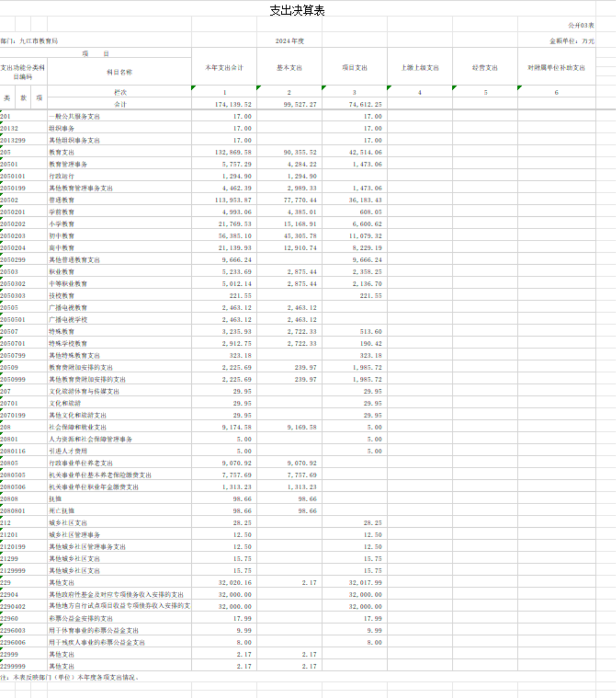Click the total value 174,139.52
Image resolution: width=616 pixels, height=698 pixels.
(x=233, y=104)
